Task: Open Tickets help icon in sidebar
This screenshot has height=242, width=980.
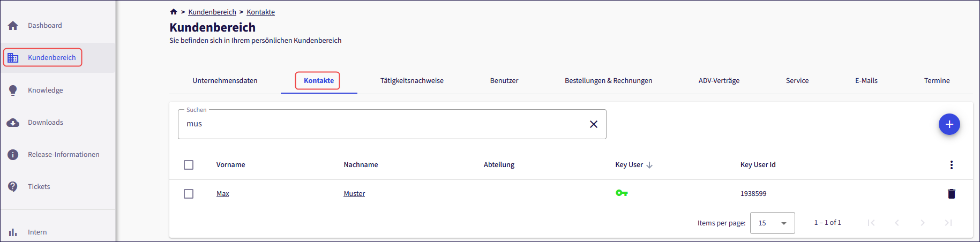Action: (x=13, y=187)
